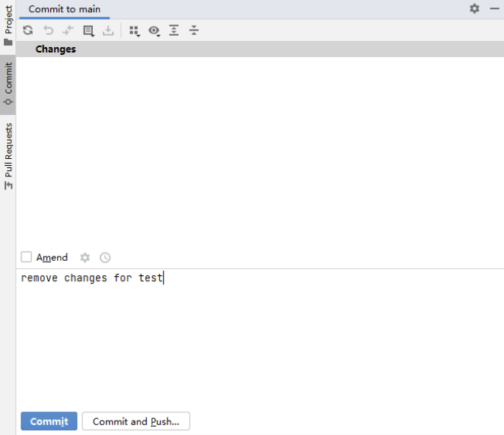504x435 pixels.
Task: Click the blue Commit button
Action: [49, 421]
